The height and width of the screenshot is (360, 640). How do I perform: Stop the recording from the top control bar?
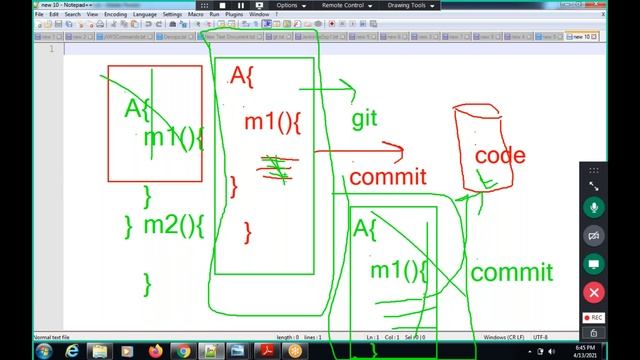tap(222, 5)
